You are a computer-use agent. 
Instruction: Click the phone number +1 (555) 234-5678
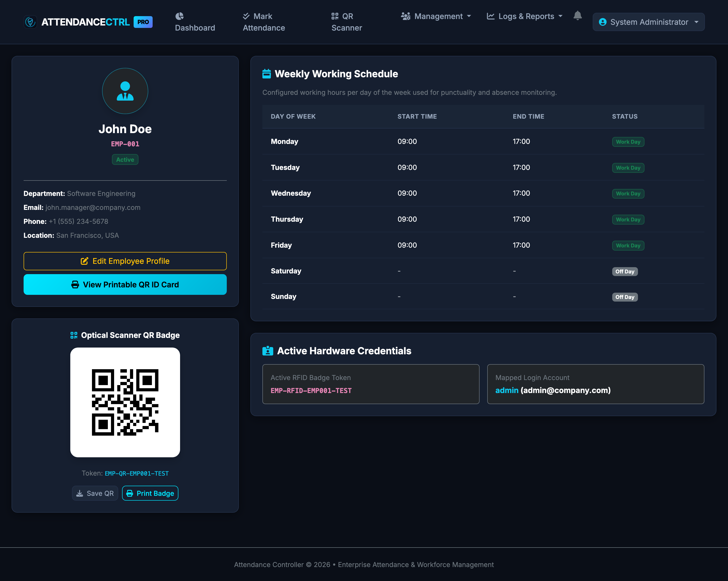(78, 221)
